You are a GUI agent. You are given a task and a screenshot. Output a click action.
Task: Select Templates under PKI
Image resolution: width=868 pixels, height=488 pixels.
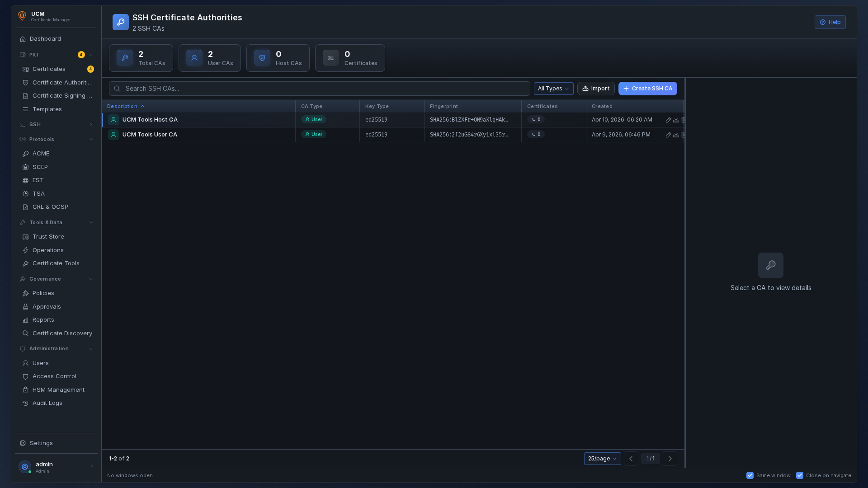(x=47, y=109)
